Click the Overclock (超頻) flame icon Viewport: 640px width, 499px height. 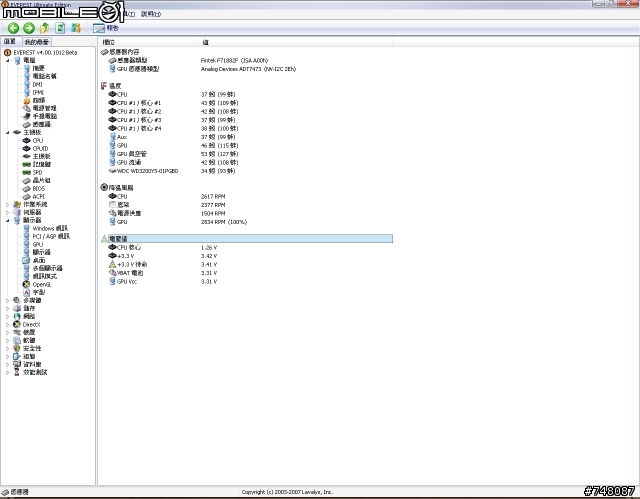pos(27,100)
